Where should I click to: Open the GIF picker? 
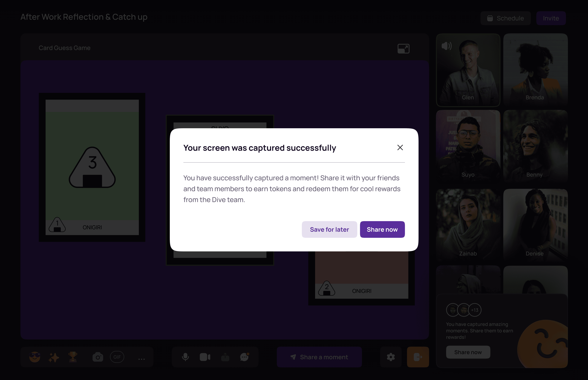click(x=117, y=357)
